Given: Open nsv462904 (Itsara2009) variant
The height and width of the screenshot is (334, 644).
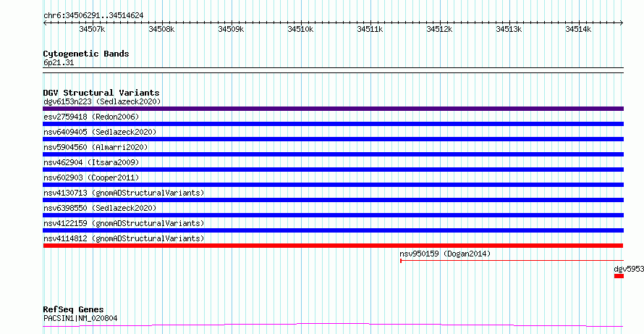Looking at the screenshot, I should pyautogui.click(x=91, y=162).
